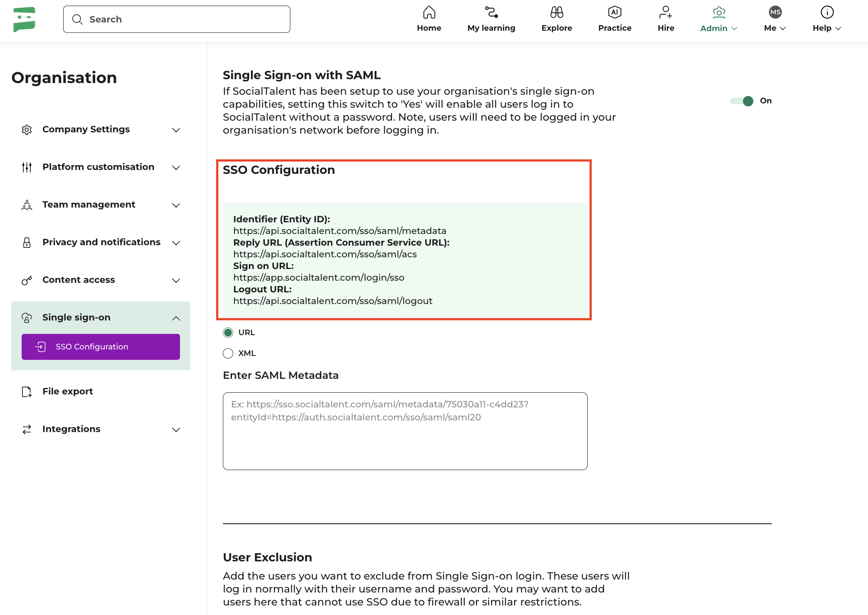The image size is (868, 615).
Task: Click the Reply URL saml/acs text
Action: point(325,254)
